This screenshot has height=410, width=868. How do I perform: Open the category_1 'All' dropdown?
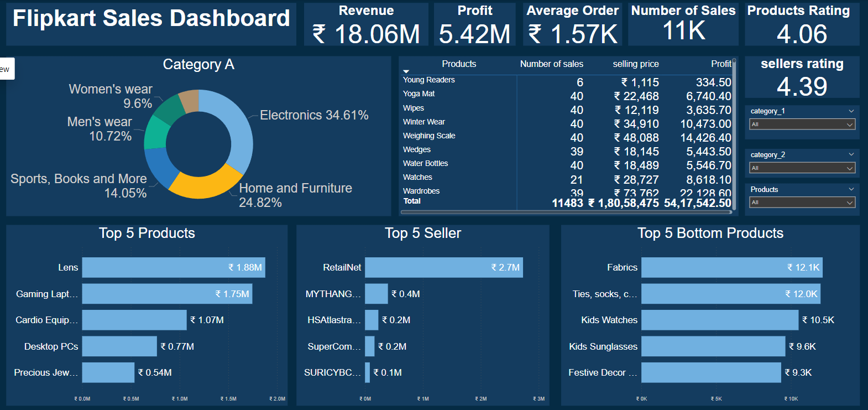click(802, 124)
